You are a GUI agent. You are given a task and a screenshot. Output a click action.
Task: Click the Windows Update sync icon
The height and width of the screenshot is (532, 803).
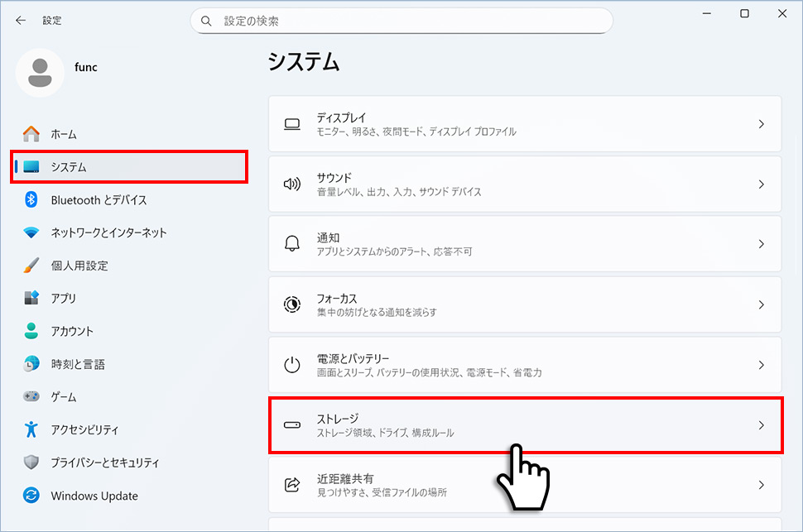click(31, 496)
